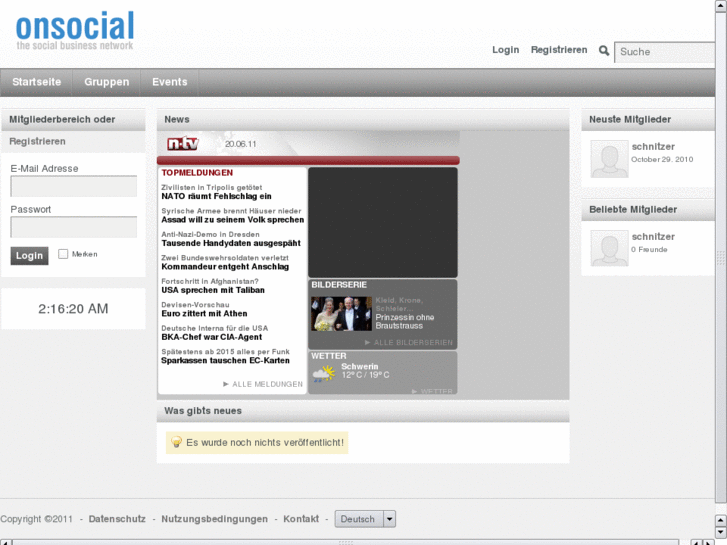
Task: Open USA sprechen mit Taliban headline
Action: [213, 290]
